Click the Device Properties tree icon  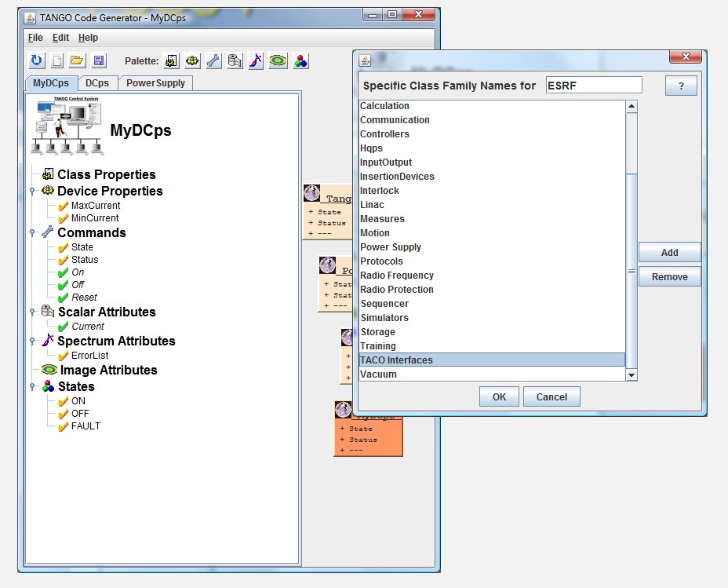tap(48, 191)
